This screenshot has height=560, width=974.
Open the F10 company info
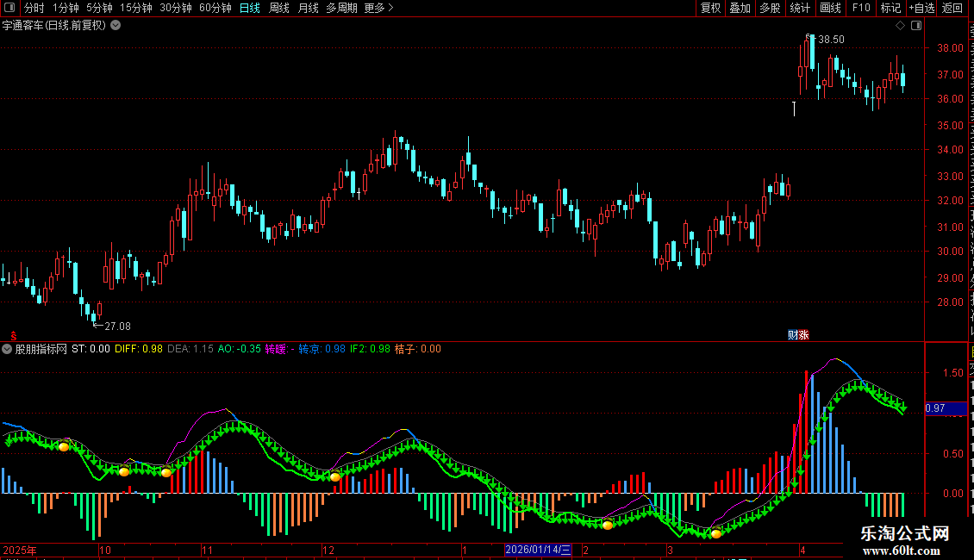coord(861,8)
